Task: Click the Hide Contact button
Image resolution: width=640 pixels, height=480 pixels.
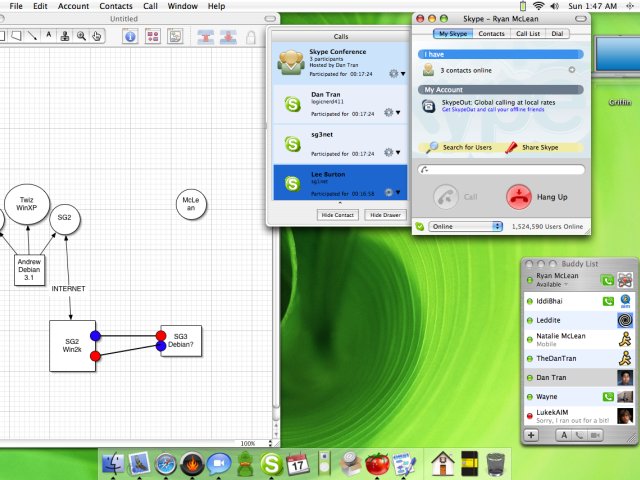Action: 338,215
